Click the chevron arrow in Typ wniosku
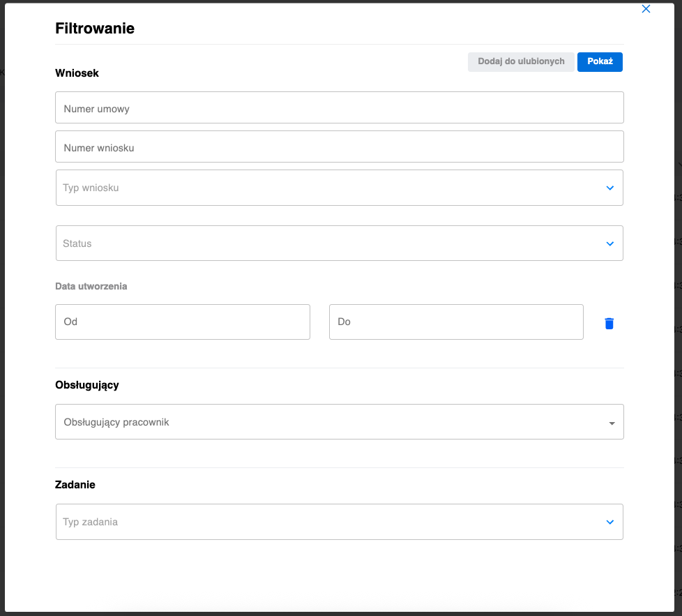Image resolution: width=682 pixels, height=616 pixels. (610, 188)
